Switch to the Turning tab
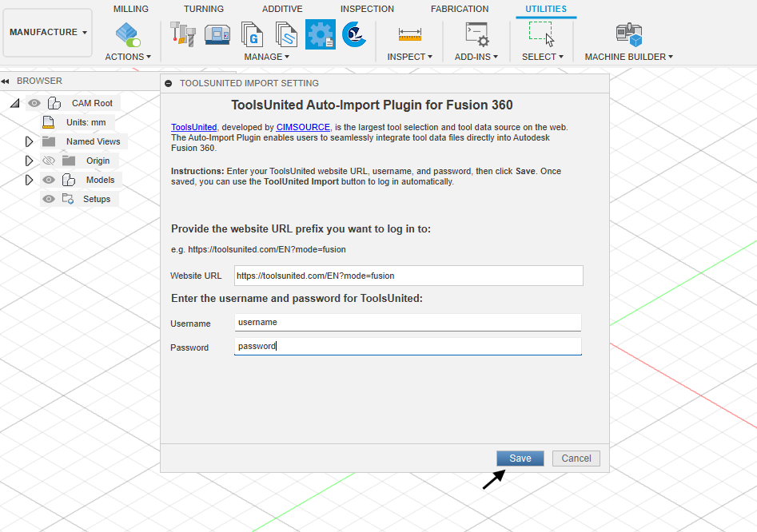This screenshot has width=757, height=532. tap(204, 9)
